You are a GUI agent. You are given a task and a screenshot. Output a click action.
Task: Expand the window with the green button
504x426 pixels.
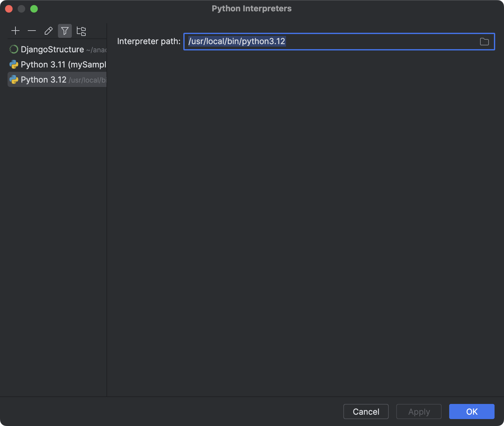(x=34, y=9)
